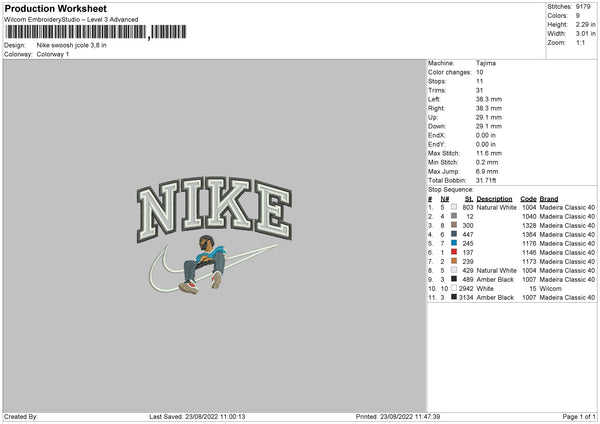600x424 pixels.
Task: Click the Stop Sequence label
Action: click(x=450, y=190)
